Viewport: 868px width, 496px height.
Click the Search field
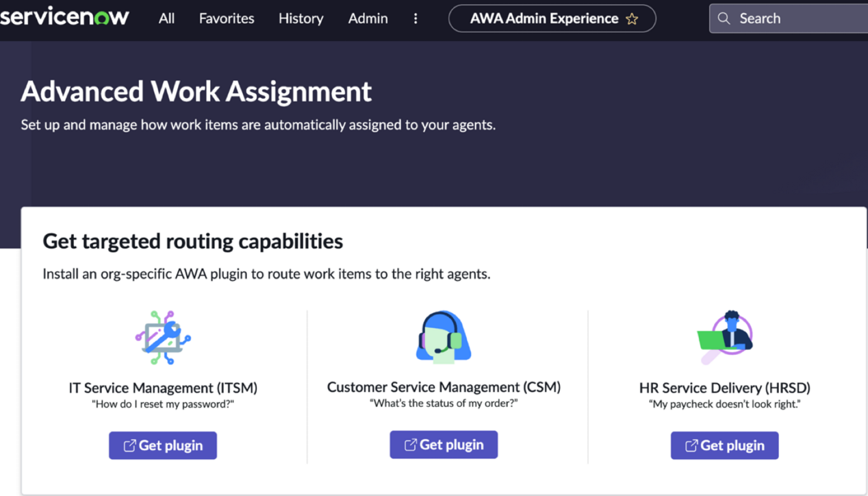click(x=789, y=18)
